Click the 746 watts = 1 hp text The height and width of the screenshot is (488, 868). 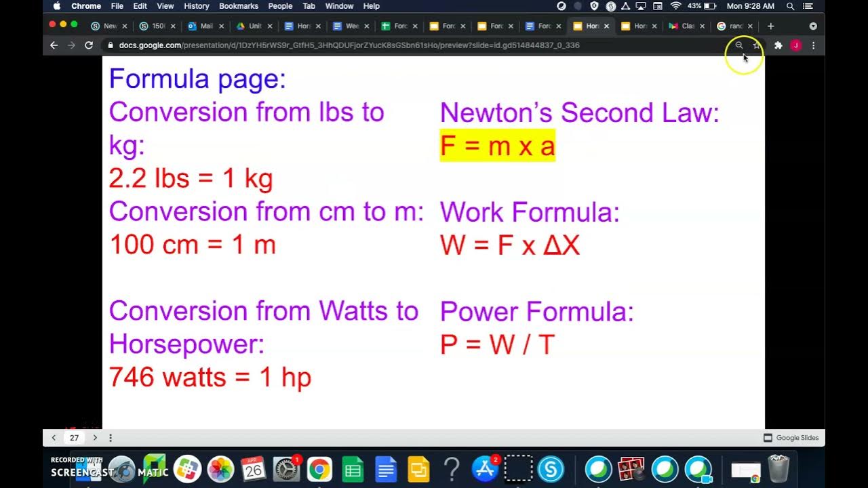point(210,376)
